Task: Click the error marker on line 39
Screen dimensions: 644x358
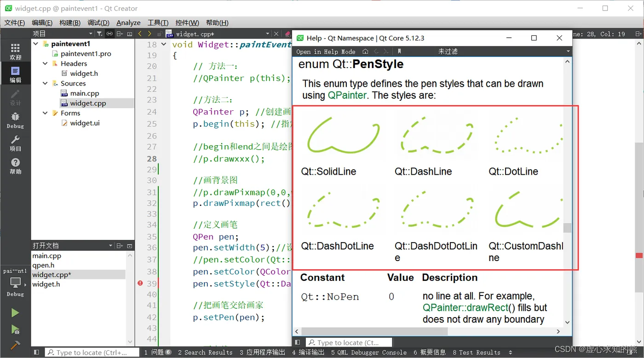Action: [140, 284]
